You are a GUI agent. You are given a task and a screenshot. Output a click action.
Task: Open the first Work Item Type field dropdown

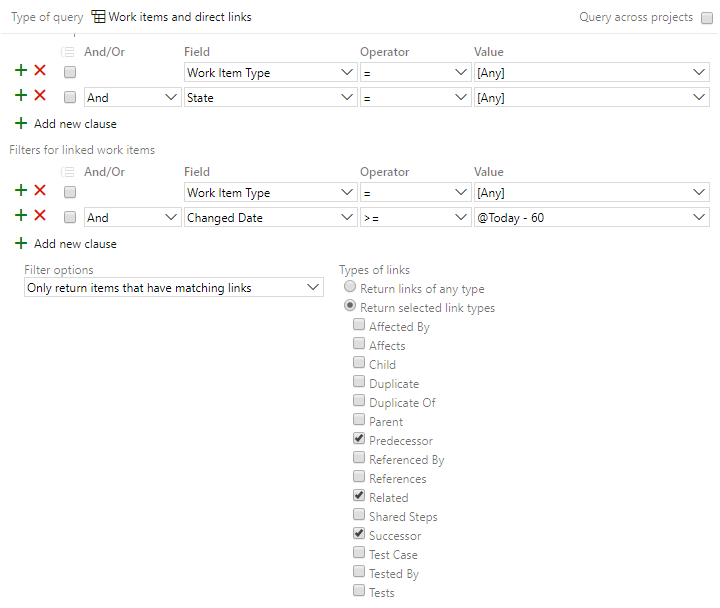point(270,73)
